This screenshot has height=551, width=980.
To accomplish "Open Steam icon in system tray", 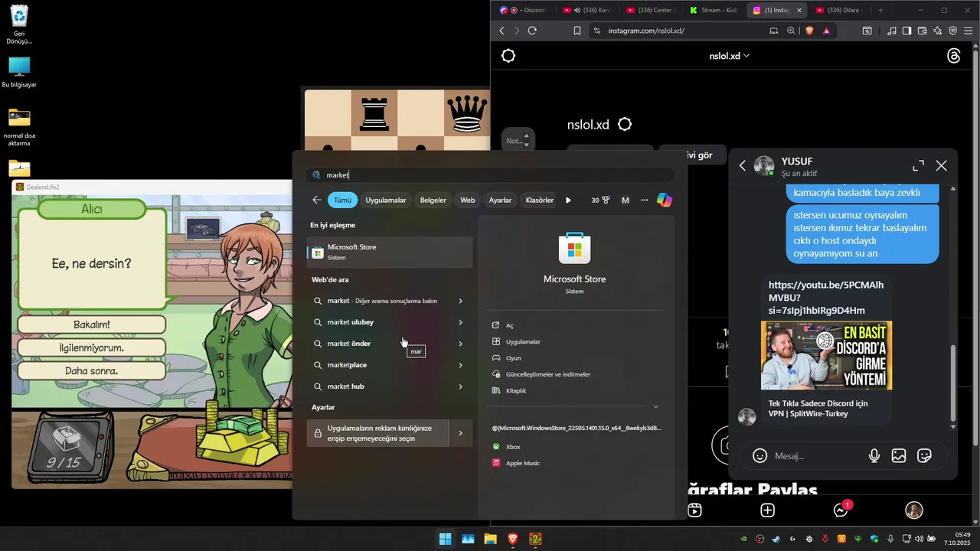I will click(776, 539).
